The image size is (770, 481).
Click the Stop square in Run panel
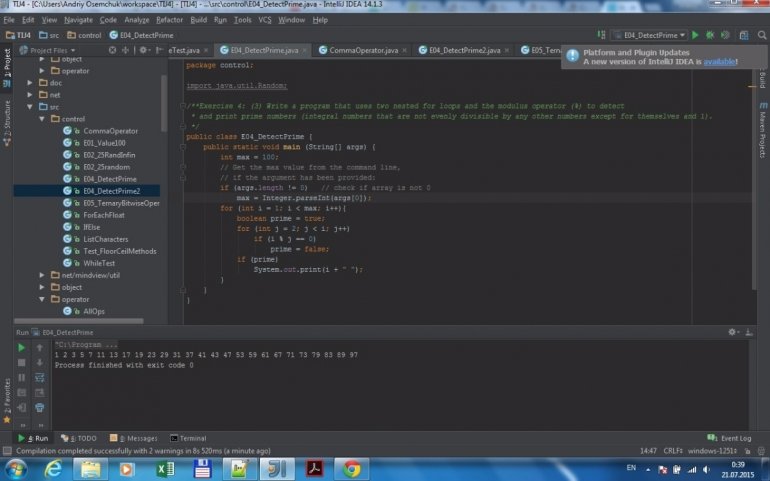point(22,363)
